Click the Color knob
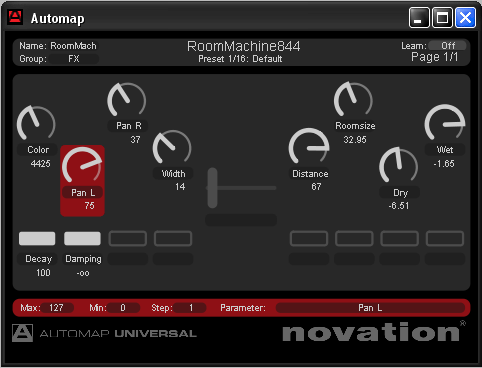The image size is (482, 368). click(36, 124)
